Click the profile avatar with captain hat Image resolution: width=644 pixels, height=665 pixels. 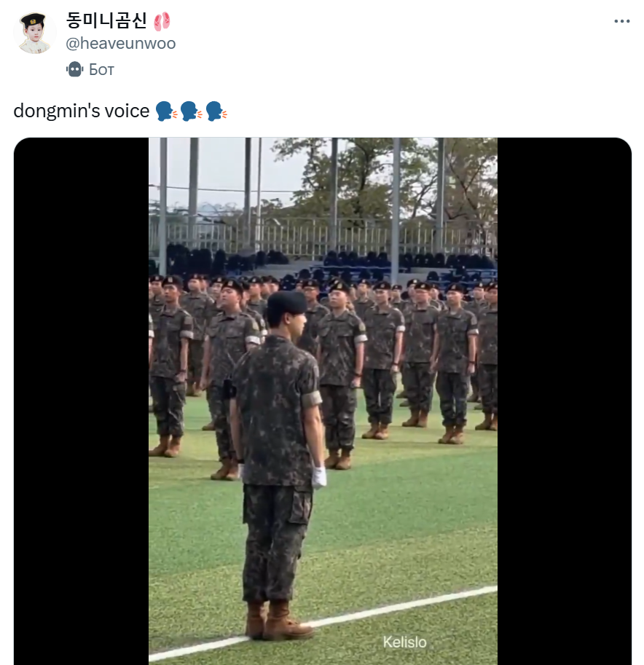pyautogui.click(x=35, y=33)
